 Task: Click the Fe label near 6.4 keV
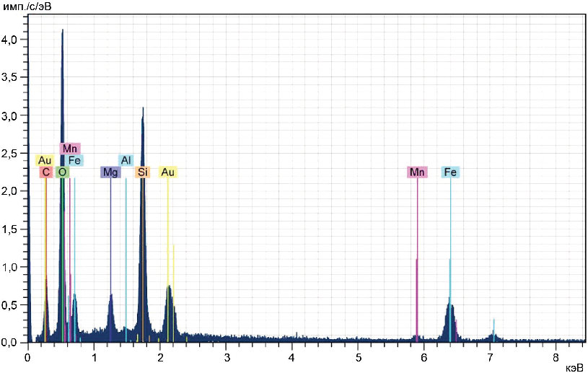point(450,172)
